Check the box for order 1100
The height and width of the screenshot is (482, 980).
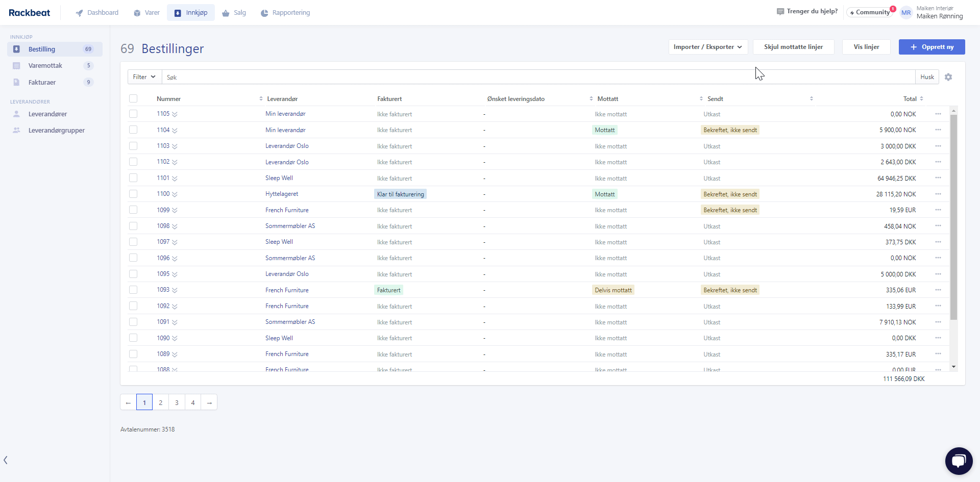133,194
